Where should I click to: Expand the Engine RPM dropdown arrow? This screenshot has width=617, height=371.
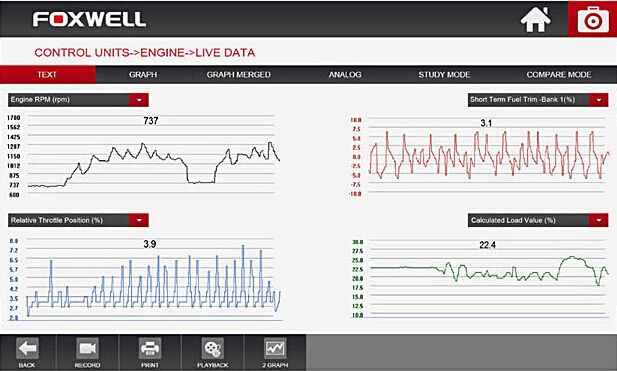[x=139, y=100]
